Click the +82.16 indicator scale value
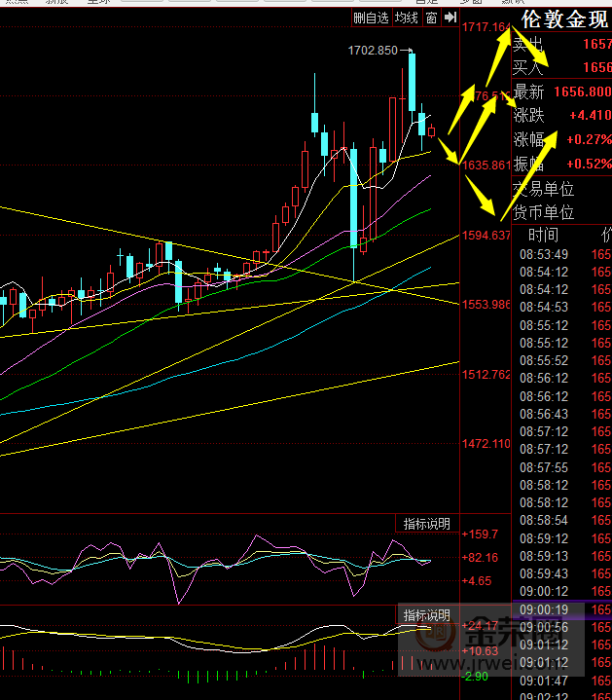The image size is (612, 700). pos(480,557)
